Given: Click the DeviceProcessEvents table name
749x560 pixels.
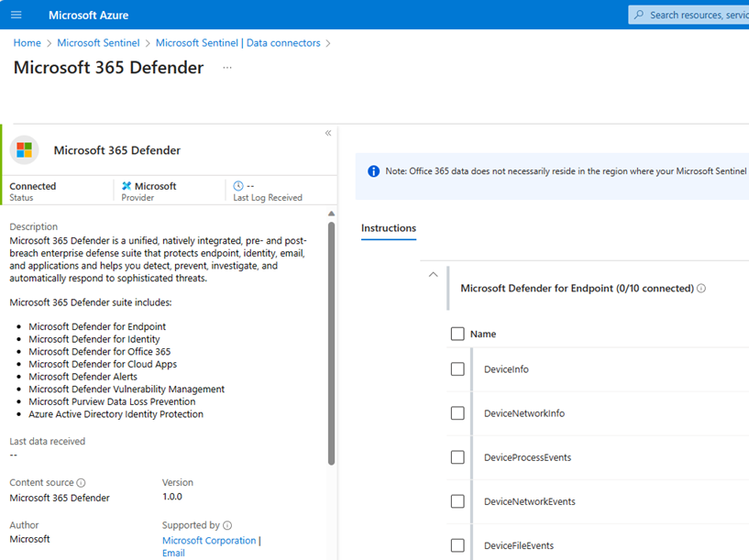Looking at the screenshot, I should coord(527,457).
